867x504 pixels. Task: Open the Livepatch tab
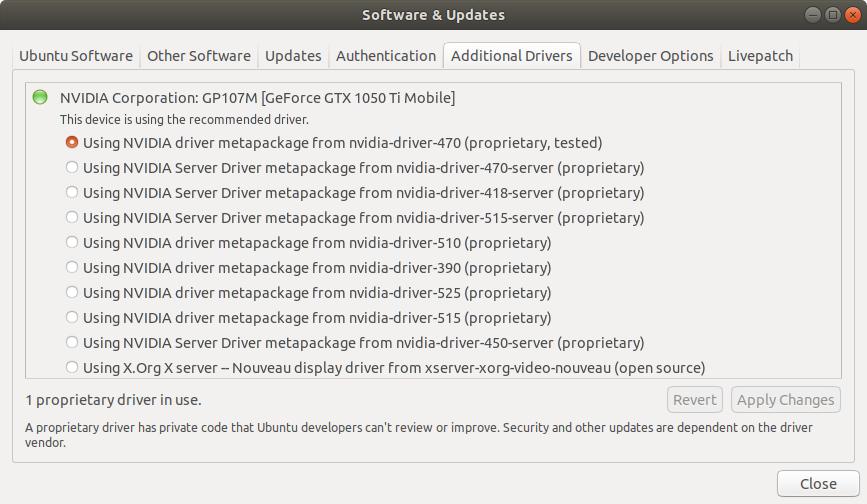click(x=760, y=56)
